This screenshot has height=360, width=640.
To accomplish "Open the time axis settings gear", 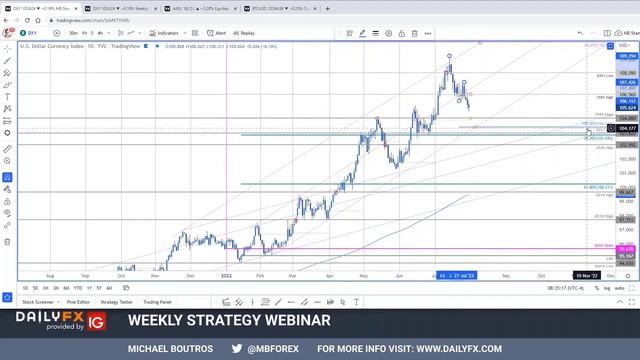I will pos(628,276).
